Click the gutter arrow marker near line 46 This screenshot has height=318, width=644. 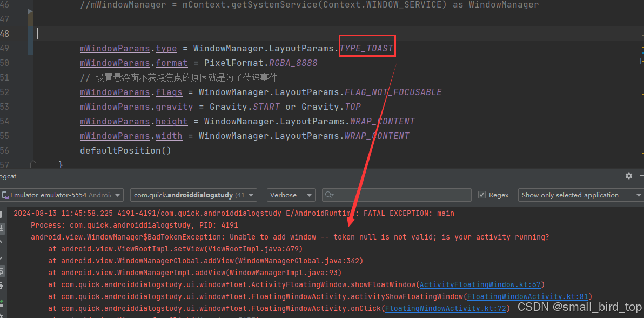30,11
